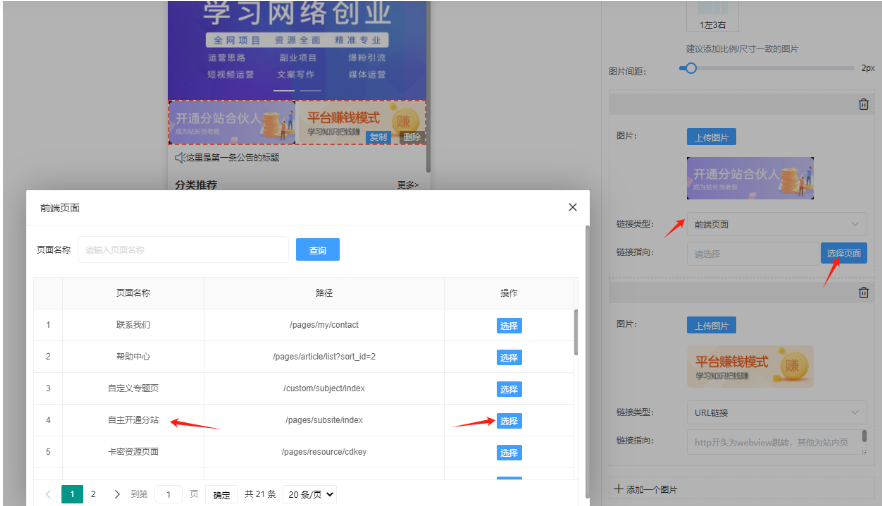
Task: Open the 20 条/页 page size dropdown
Action: (310, 494)
